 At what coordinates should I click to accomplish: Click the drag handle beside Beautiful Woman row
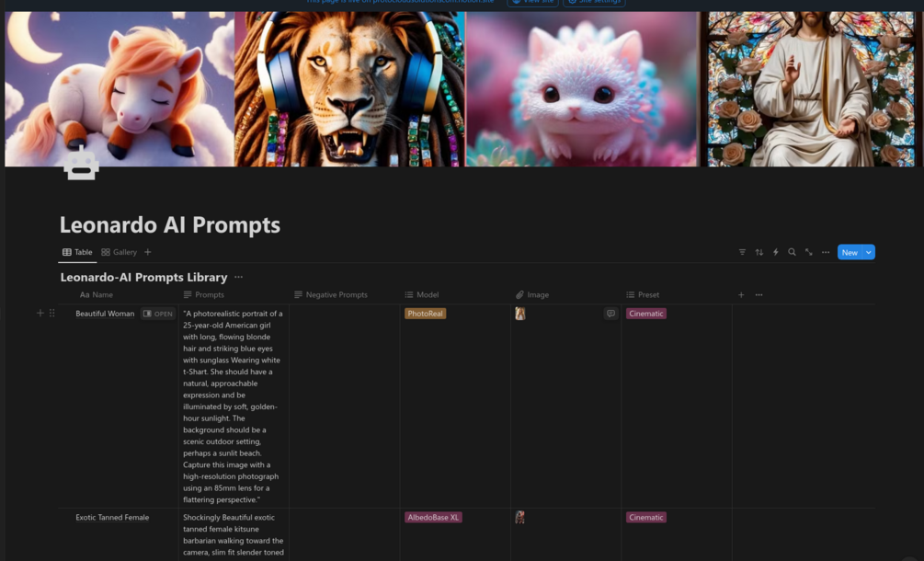pyautogui.click(x=51, y=313)
